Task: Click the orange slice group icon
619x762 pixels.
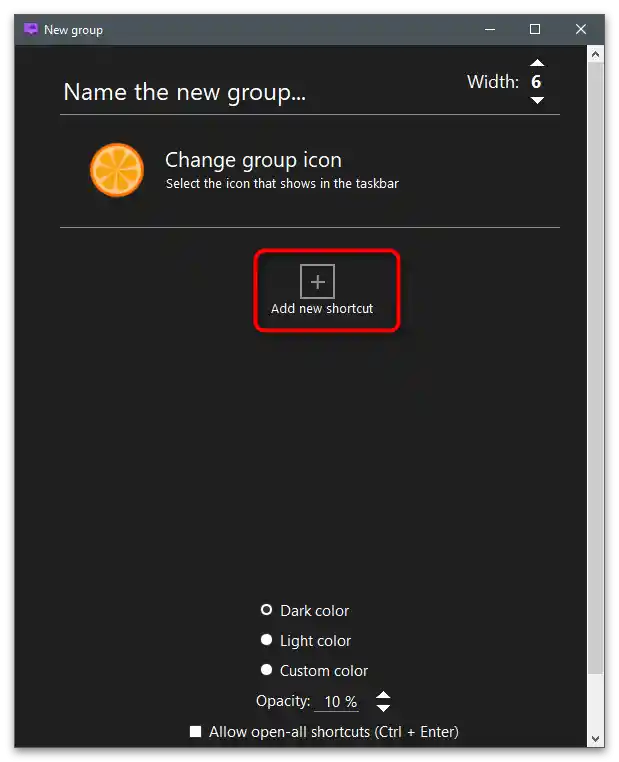Action: (117, 170)
